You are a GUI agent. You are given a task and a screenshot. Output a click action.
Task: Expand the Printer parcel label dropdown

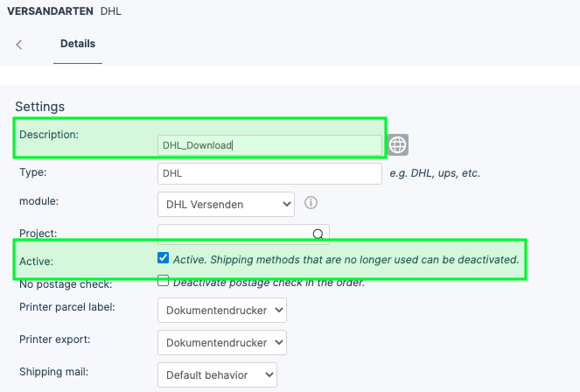222,310
